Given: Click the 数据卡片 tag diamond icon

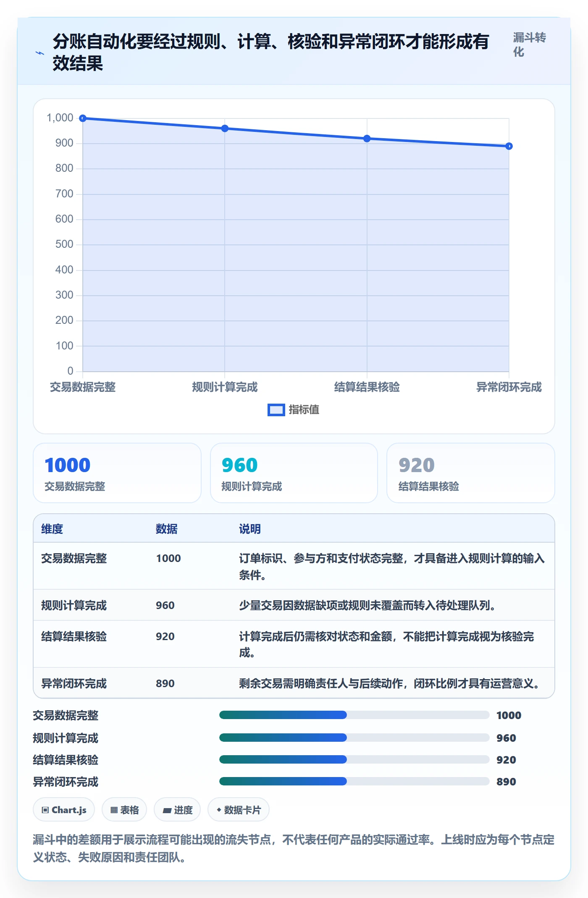Looking at the screenshot, I should pyautogui.click(x=219, y=810).
